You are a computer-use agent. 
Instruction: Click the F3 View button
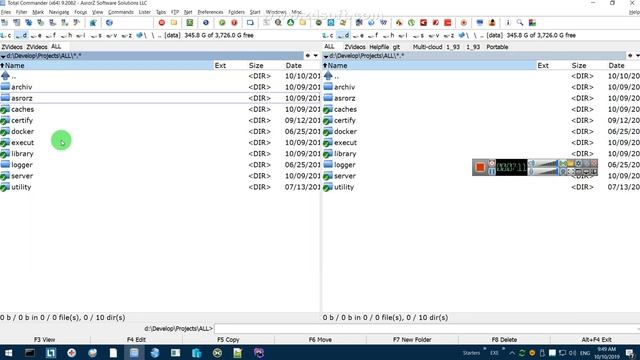tap(44, 340)
